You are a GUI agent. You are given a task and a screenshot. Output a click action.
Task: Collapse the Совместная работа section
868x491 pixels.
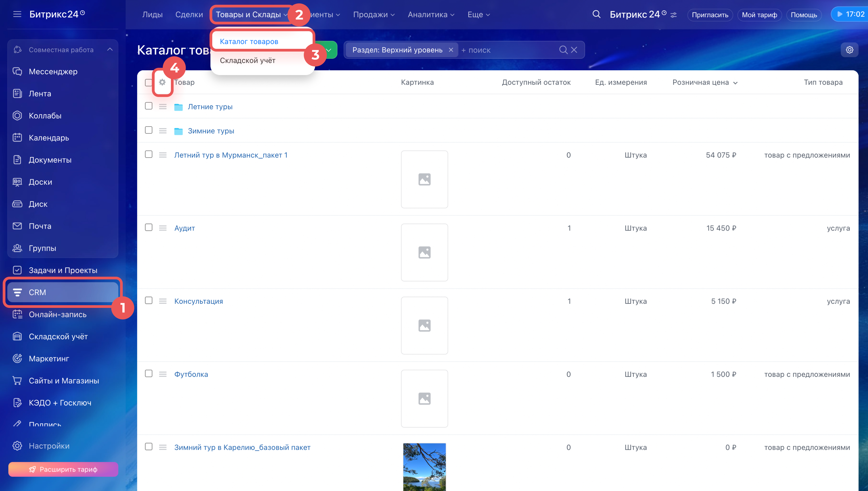click(x=110, y=50)
